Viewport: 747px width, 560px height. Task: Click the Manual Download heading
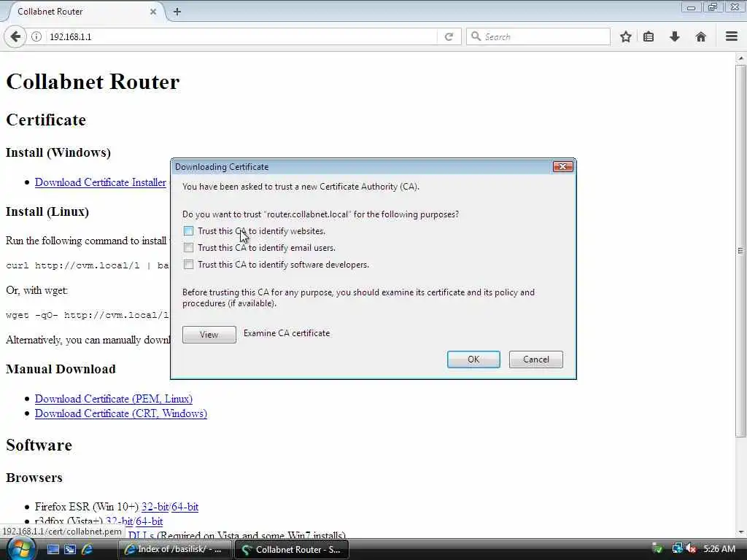[x=61, y=369]
